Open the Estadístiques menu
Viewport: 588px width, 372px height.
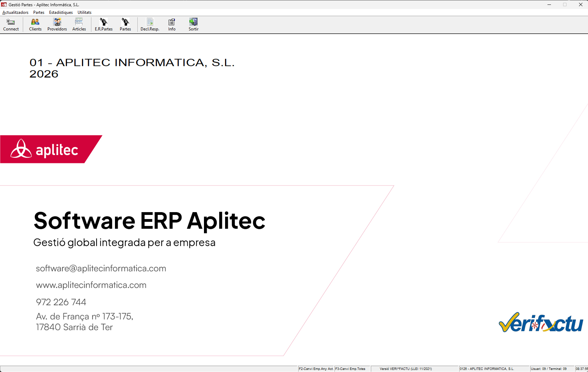(x=61, y=12)
